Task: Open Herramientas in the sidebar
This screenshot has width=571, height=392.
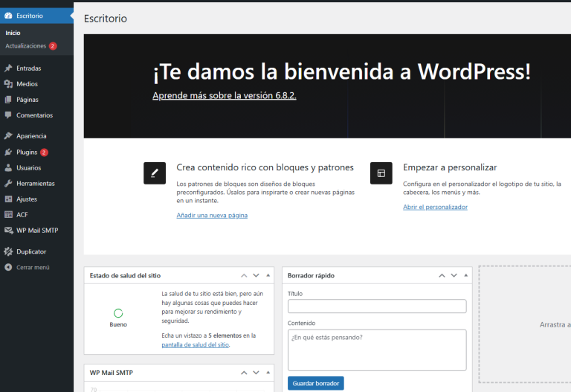Action: click(x=36, y=183)
